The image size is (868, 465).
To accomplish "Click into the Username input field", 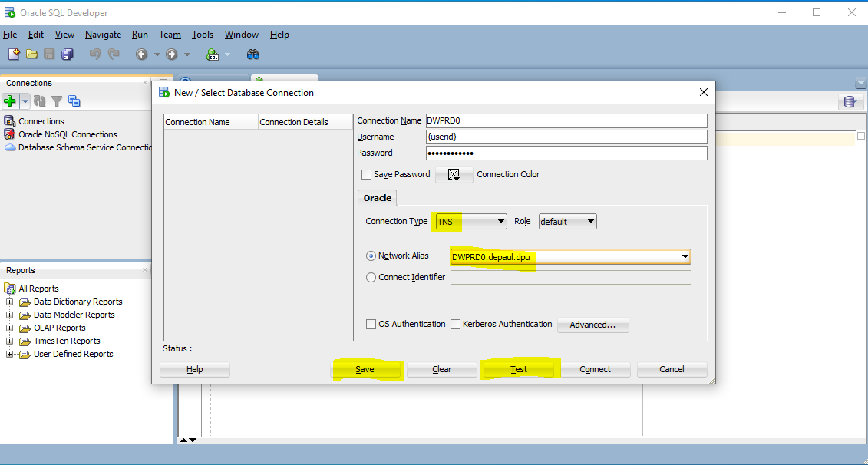I will [566, 137].
